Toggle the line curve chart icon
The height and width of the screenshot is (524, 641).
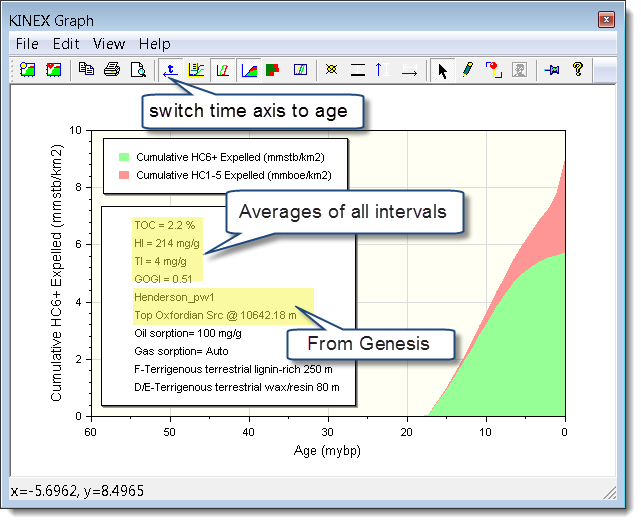223,70
